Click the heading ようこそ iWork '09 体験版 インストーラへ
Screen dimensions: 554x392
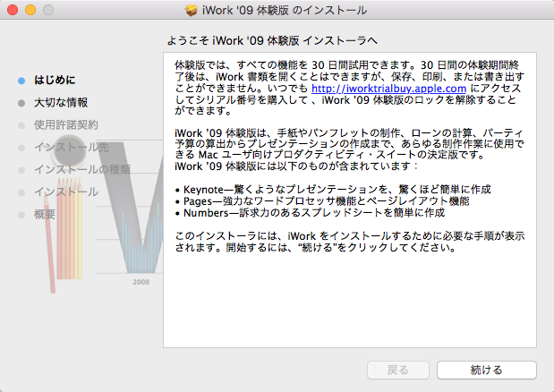click(272, 40)
